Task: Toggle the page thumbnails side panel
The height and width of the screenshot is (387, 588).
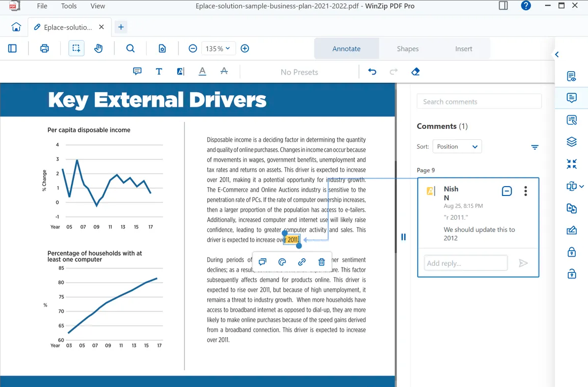Action: (12, 48)
